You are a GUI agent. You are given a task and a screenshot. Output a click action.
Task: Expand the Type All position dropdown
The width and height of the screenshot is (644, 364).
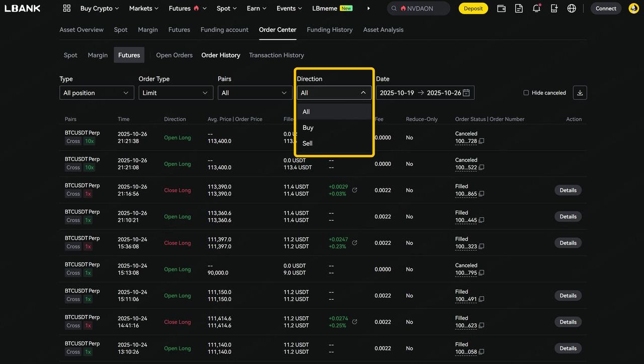click(x=97, y=93)
